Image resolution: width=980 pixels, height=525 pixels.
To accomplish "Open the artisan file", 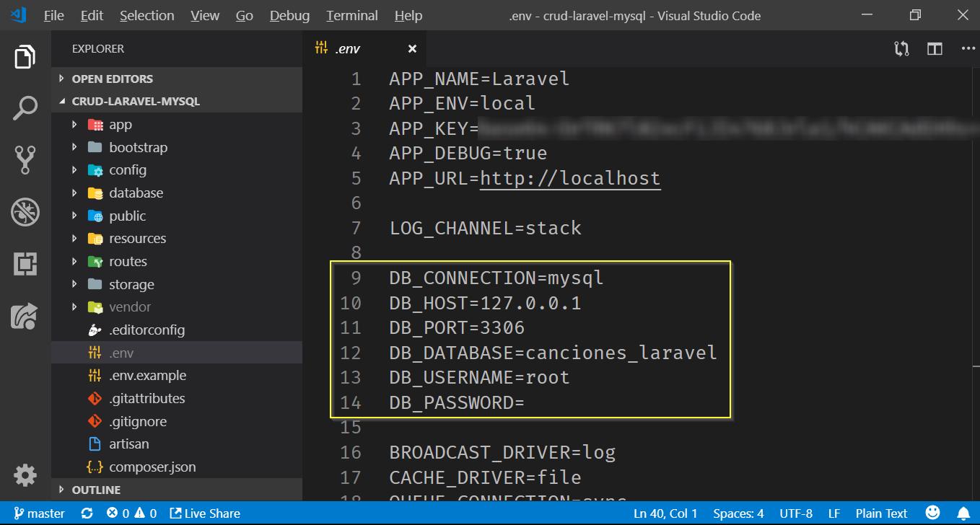I will (177, 444).
